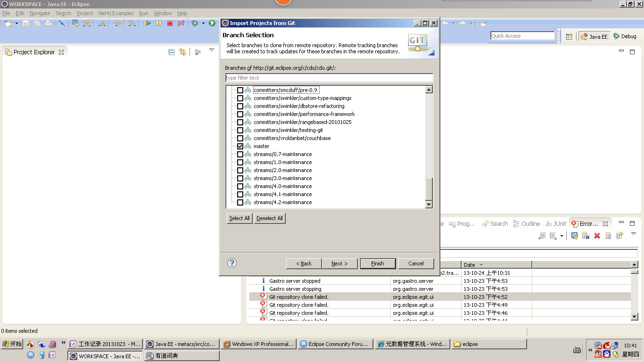Click the Open Log icon in Error Log
Viewport: 644px width, 362px height.
pos(608,236)
